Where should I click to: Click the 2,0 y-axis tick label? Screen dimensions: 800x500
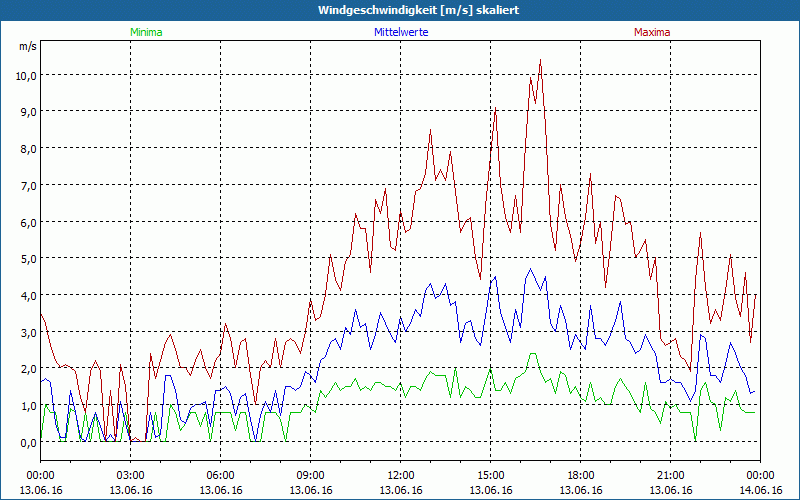tap(28, 369)
